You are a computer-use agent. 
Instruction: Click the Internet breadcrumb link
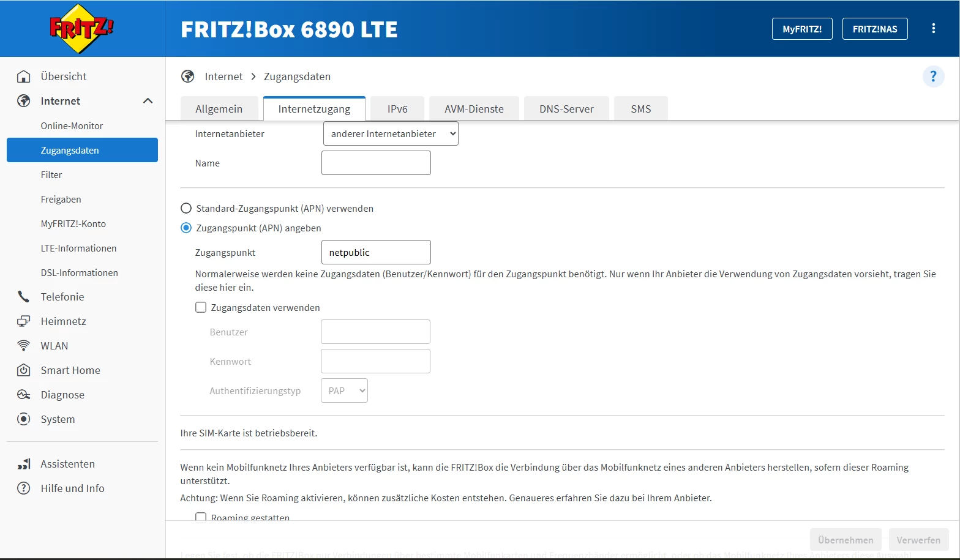click(223, 77)
